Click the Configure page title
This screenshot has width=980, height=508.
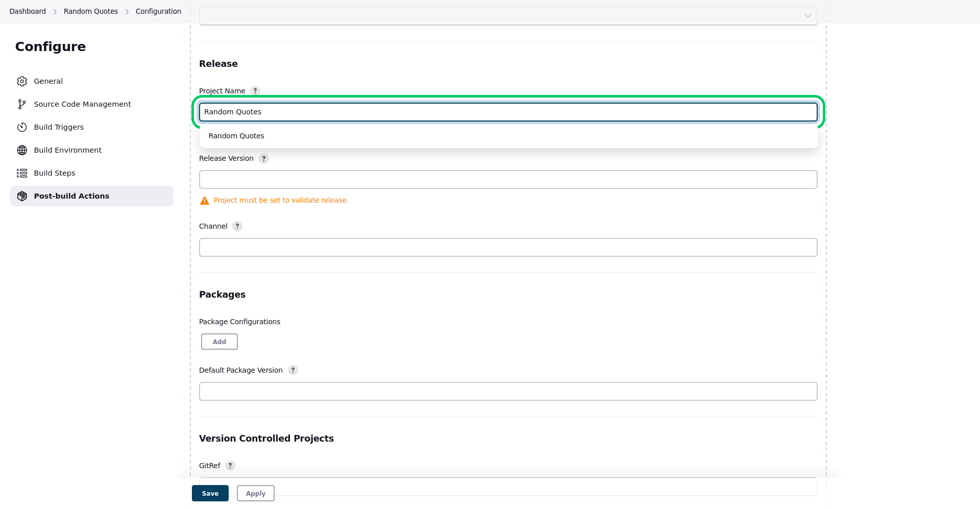(51, 46)
